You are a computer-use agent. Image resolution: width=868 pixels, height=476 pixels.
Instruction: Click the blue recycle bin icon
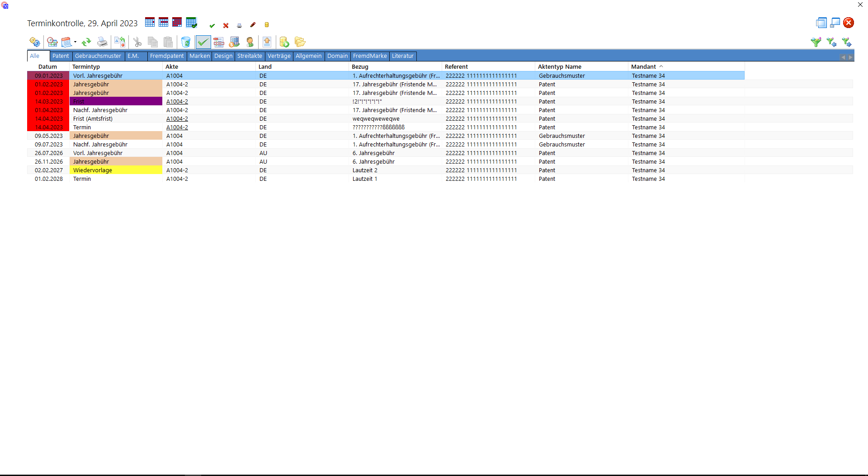(x=186, y=42)
